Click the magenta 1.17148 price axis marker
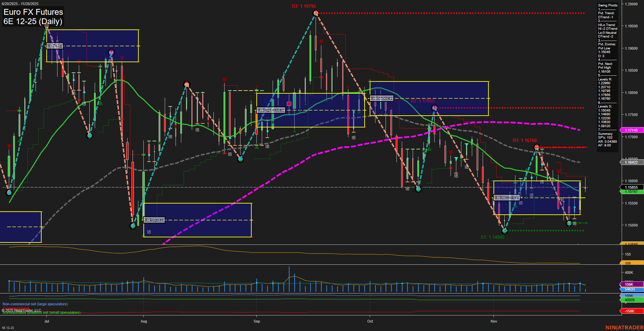Image resolution: width=644 pixels, height=331 pixels. [x=631, y=130]
